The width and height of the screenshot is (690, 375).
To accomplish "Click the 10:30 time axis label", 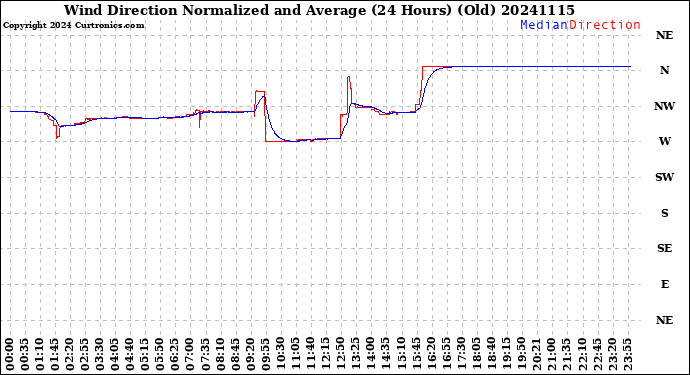I will 280,355.
